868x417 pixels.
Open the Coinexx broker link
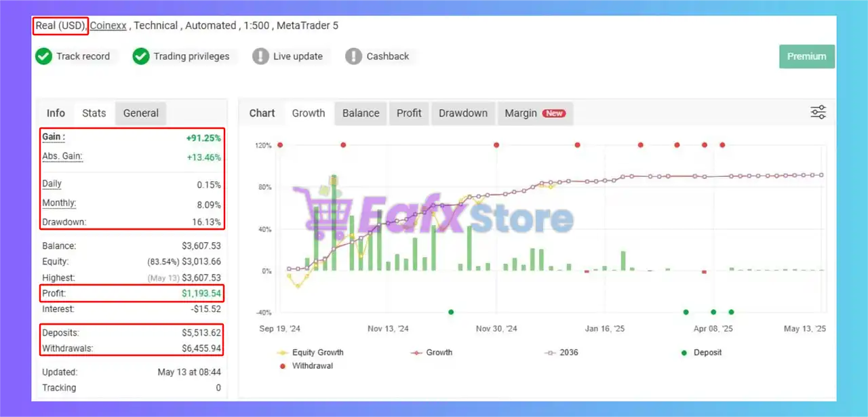[x=109, y=26]
